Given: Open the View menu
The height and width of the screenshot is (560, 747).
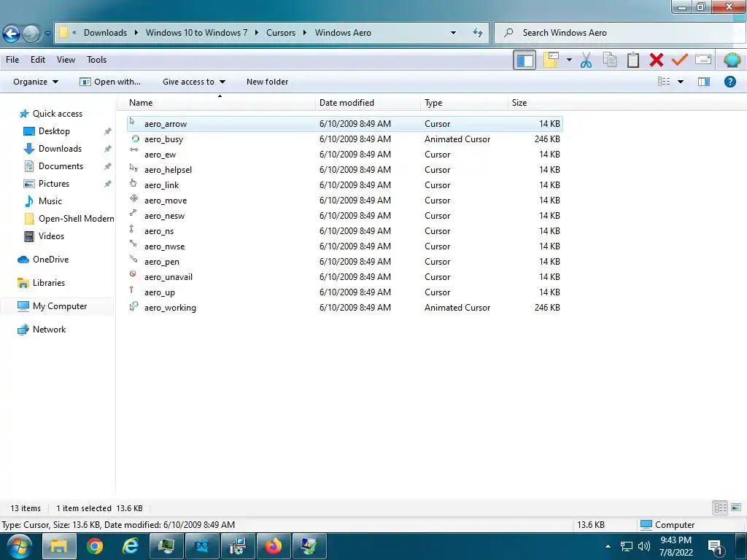Looking at the screenshot, I should (66, 60).
